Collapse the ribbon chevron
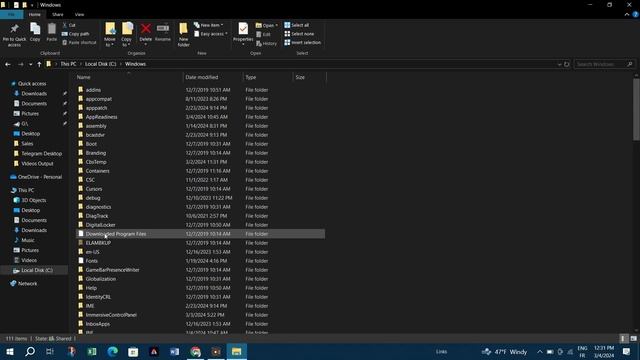 [x=627, y=15]
